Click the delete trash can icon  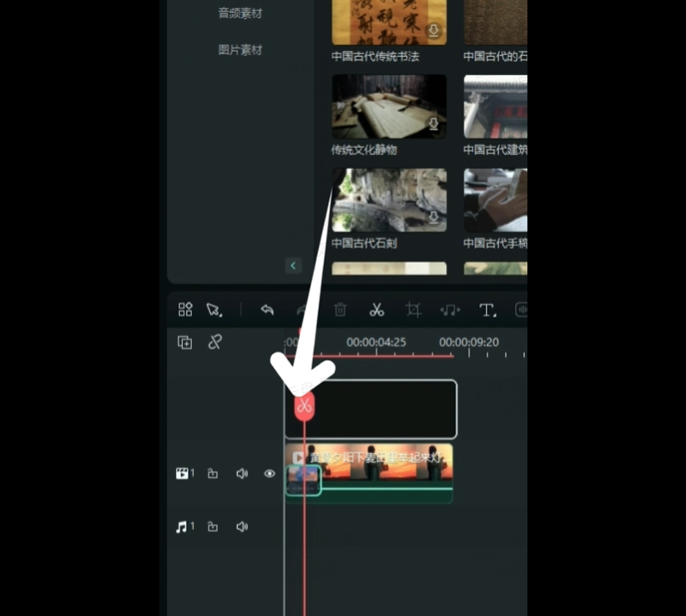click(340, 310)
